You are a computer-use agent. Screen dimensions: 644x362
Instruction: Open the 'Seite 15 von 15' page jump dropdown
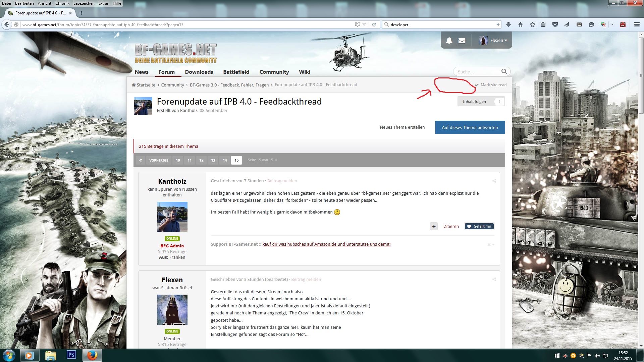[x=262, y=160]
